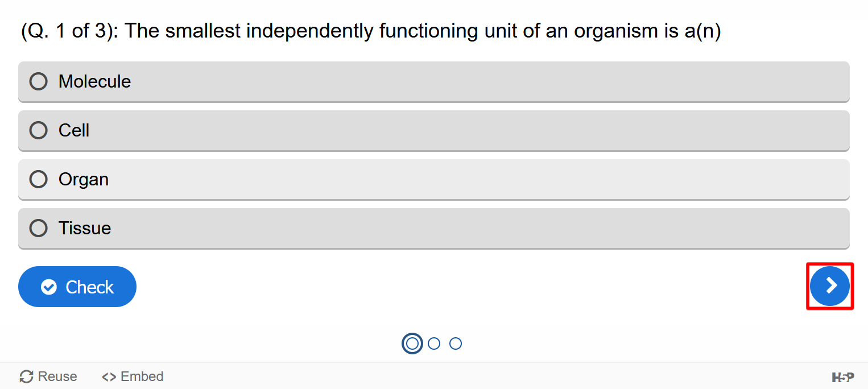
Task: Open the Reuse link
Action: pyautogui.click(x=48, y=376)
